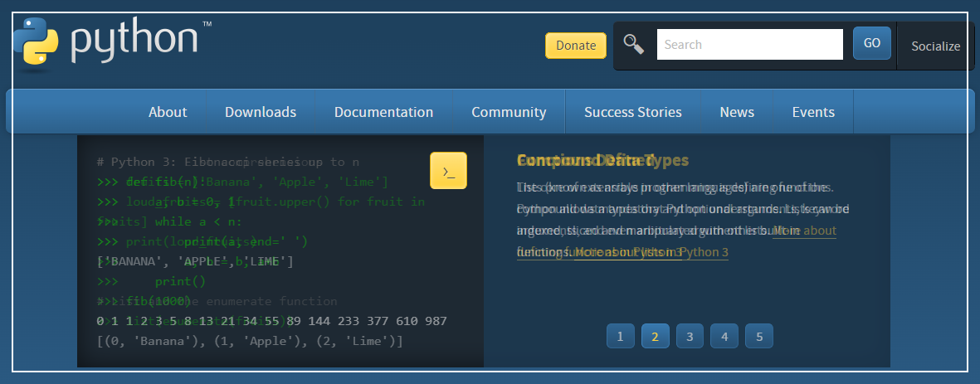Click the GO search button
This screenshot has height=384, width=980.
(x=872, y=43)
